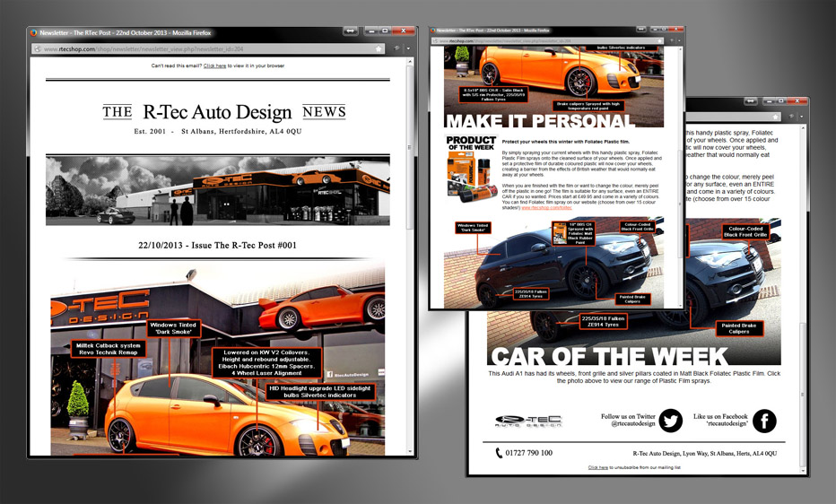Click the Firefox icon in the left window's title bar

(x=34, y=32)
